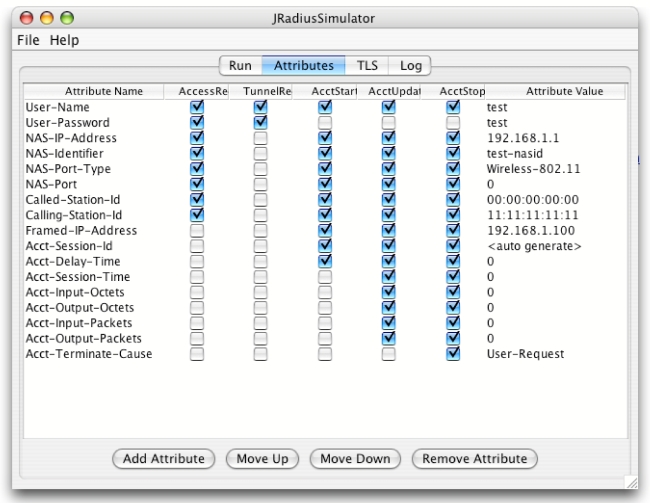Image resolution: width=650 pixels, height=503 pixels.
Task: Check AccessRe for Framed-IP-Address
Action: (x=197, y=231)
